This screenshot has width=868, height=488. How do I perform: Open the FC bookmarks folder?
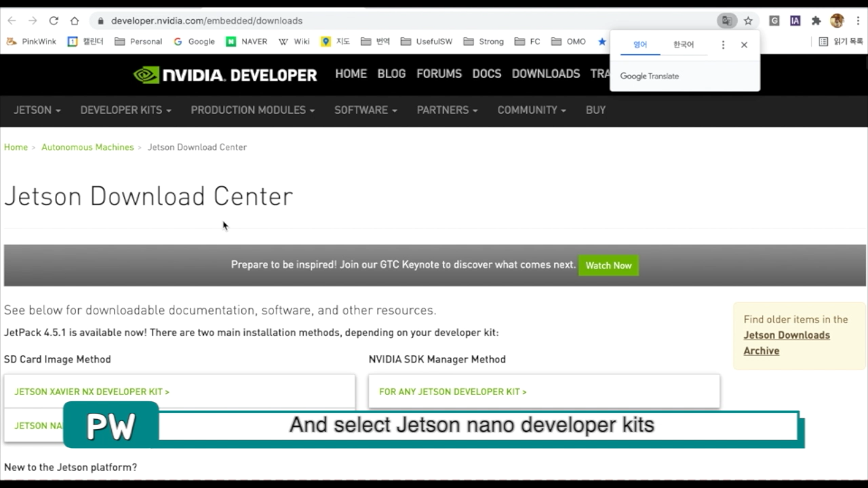(x=528, y=41)
